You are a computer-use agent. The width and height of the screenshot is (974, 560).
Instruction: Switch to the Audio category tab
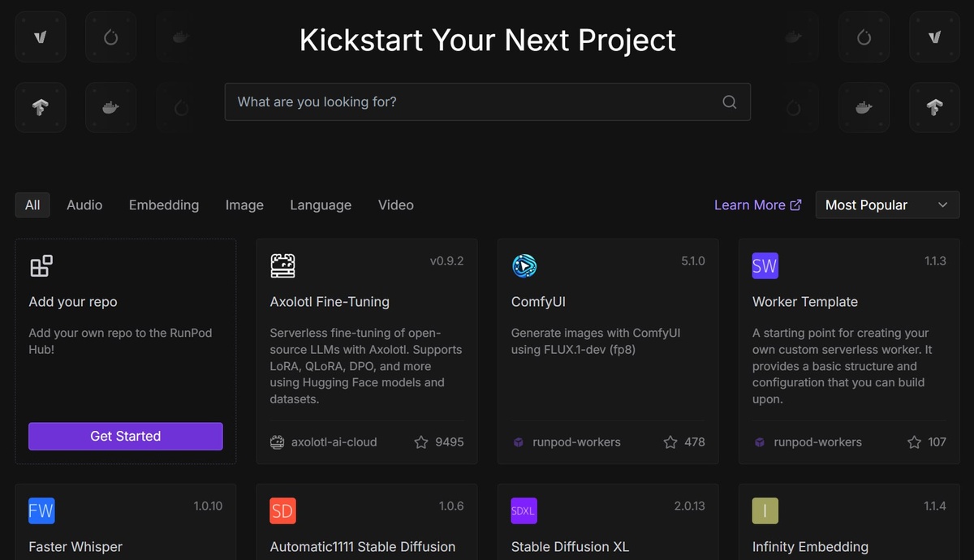click(x=84, y=205)
